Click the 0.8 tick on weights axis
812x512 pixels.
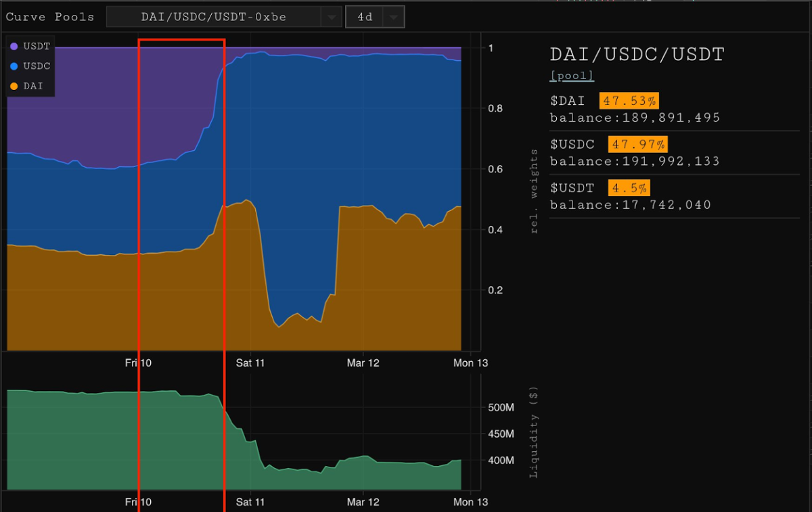tap(495, 108)
